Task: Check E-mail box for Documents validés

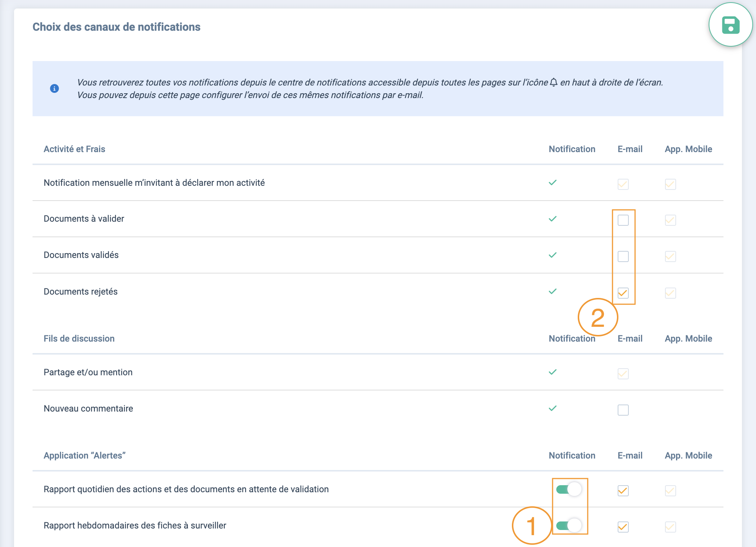Action: click(x=623, y=256)
